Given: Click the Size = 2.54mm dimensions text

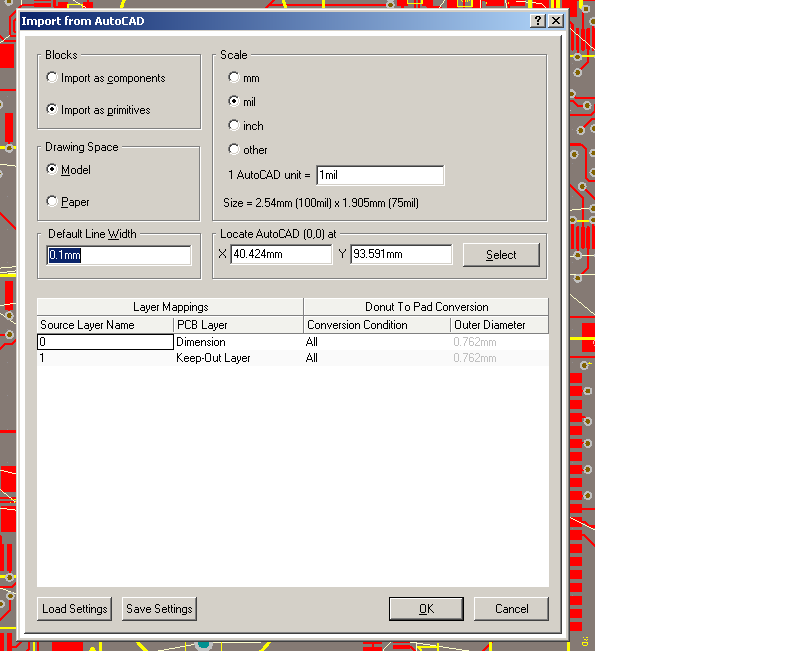Looking at the screenshot, I should pyautogui.click(x=321, y=203).
